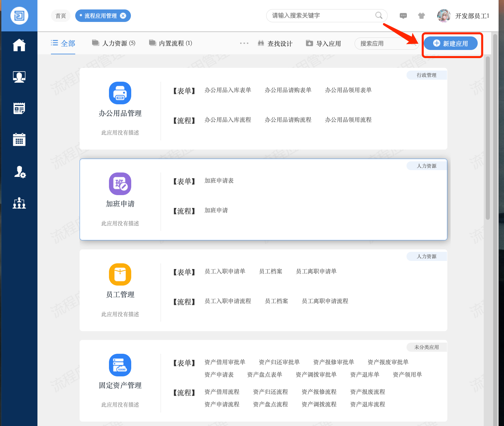Open the 办公用品请购表单 link
504x426 pixels.
[x=288, y=90]
